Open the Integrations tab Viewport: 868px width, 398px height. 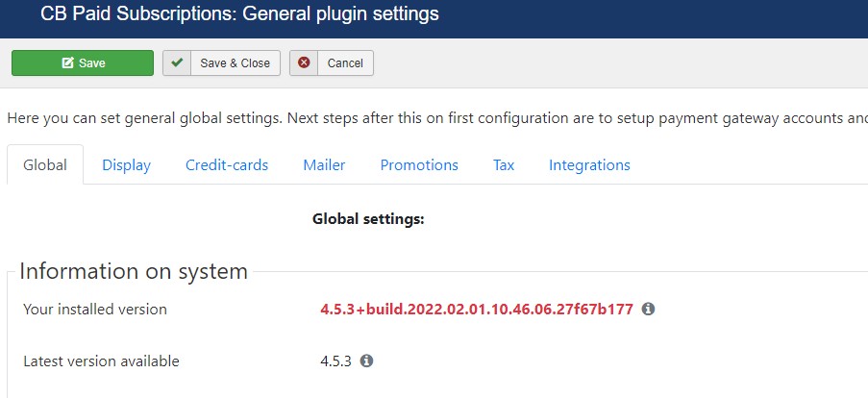589,165
